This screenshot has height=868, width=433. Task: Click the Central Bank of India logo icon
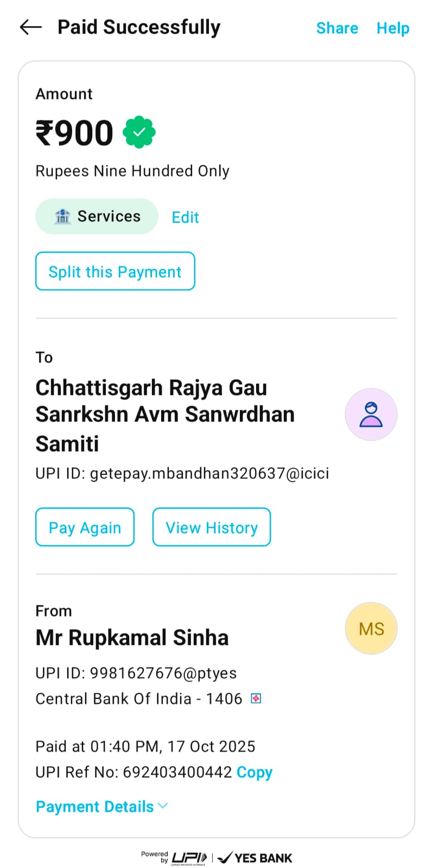tap(256, 699)
